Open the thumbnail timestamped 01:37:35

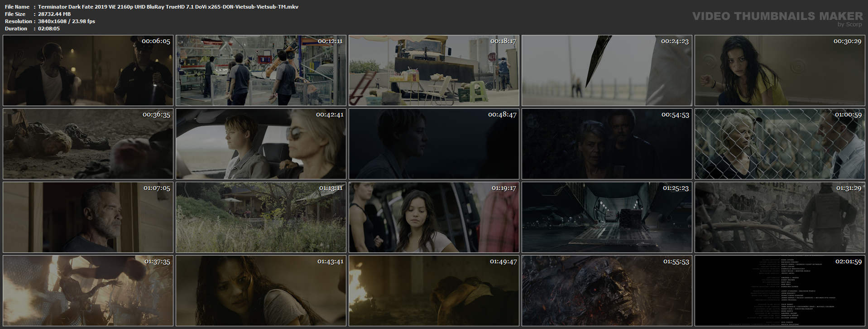[88, 290]
